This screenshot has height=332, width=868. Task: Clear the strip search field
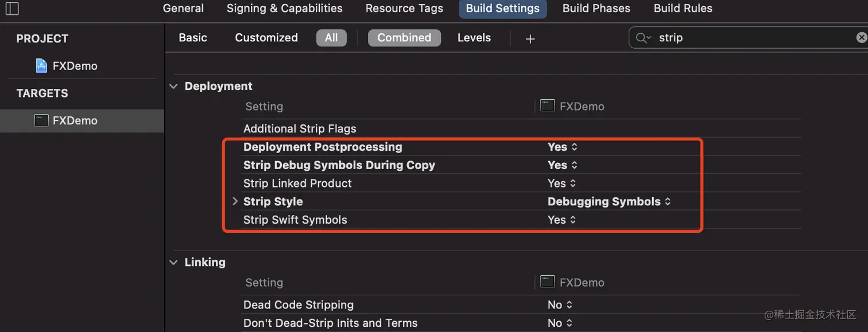click(861, 38)
